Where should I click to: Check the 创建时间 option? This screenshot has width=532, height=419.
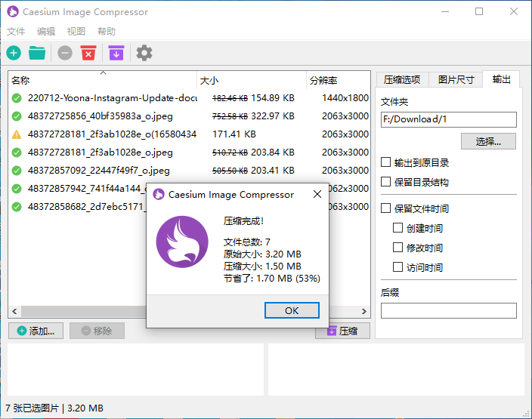[397, 227]
